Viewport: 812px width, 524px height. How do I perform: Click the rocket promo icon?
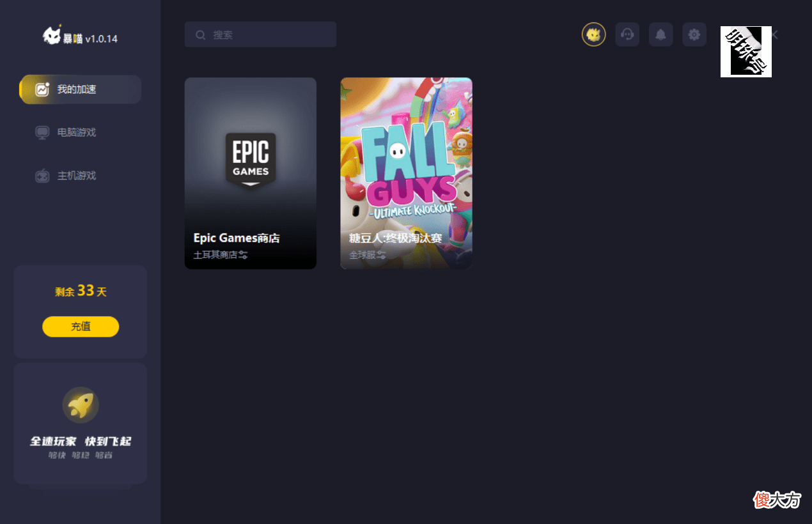(81, 405)
